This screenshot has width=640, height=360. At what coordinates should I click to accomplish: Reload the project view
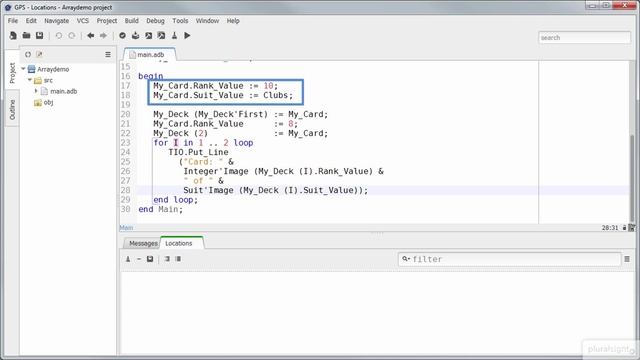tap(28, 54)
